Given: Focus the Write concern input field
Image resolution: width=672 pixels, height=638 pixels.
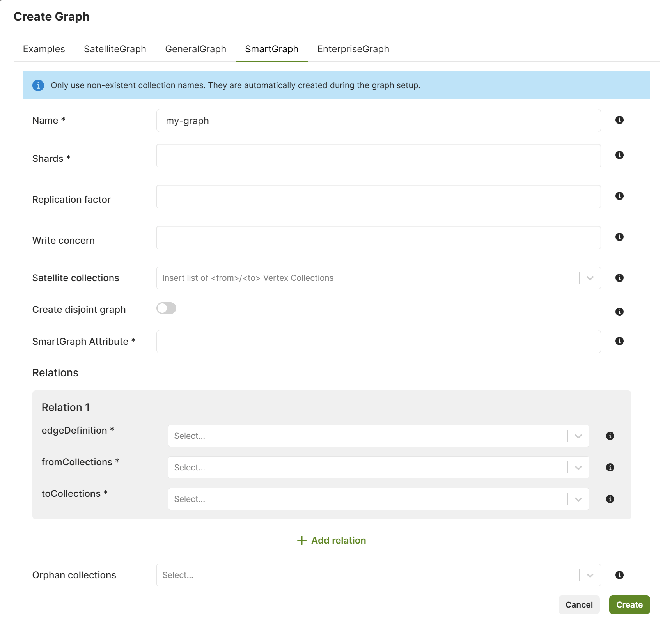Looking at the screenshot, I should [x=378, y=237].
